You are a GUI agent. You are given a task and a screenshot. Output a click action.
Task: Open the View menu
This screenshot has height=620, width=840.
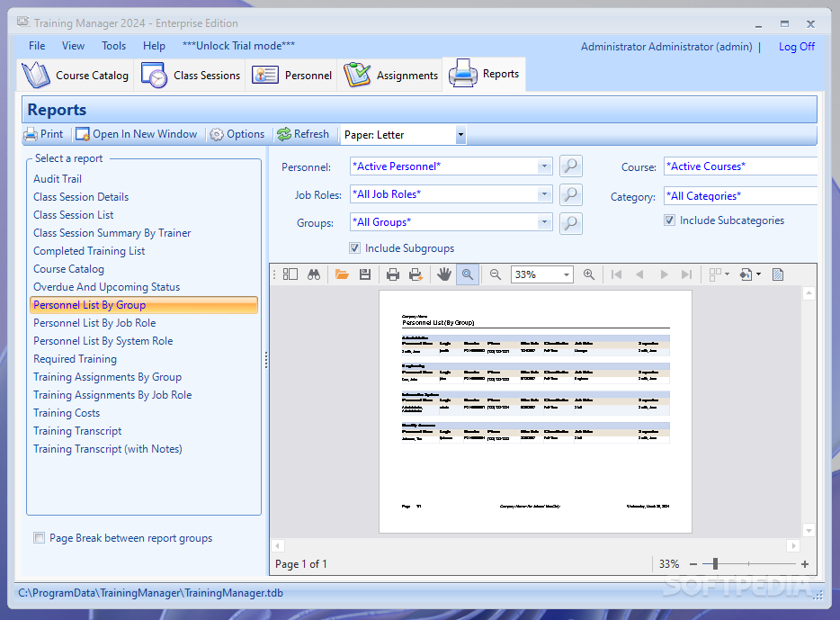pyautogui.click(x=74, y=46)
